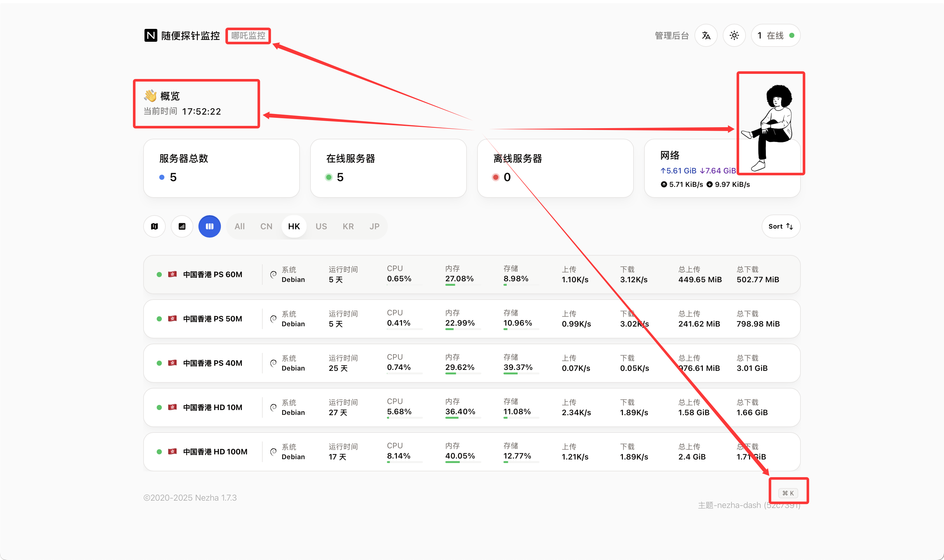
Task: Select the CN group tab
Action: (x=266, y=226)
